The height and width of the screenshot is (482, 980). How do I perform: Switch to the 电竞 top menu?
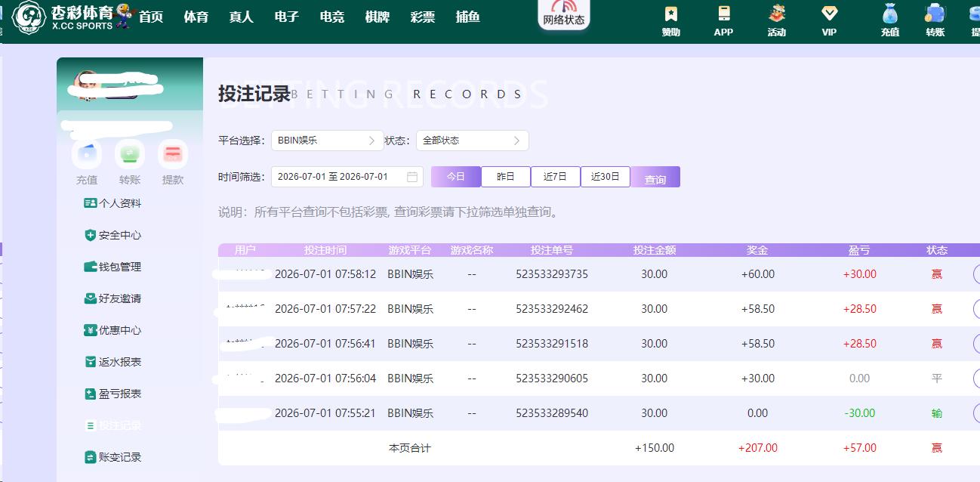coord(332,17)
